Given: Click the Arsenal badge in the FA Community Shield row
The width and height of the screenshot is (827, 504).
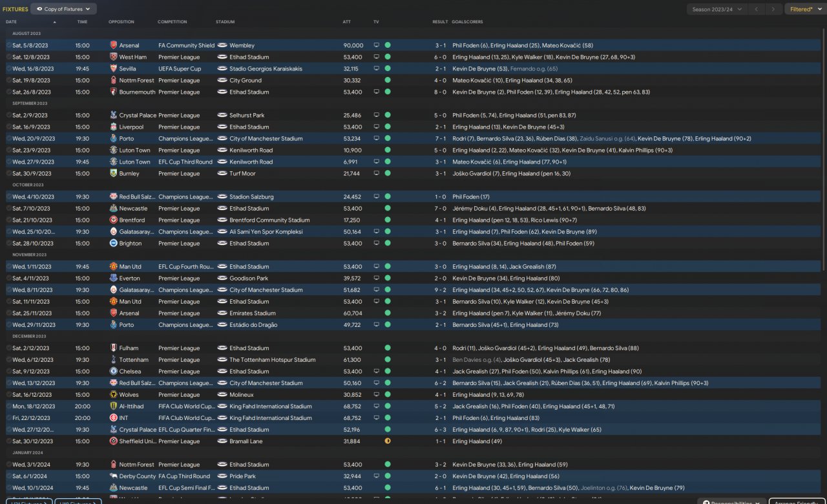Looking at the screenshot, I should coord(114,46).
